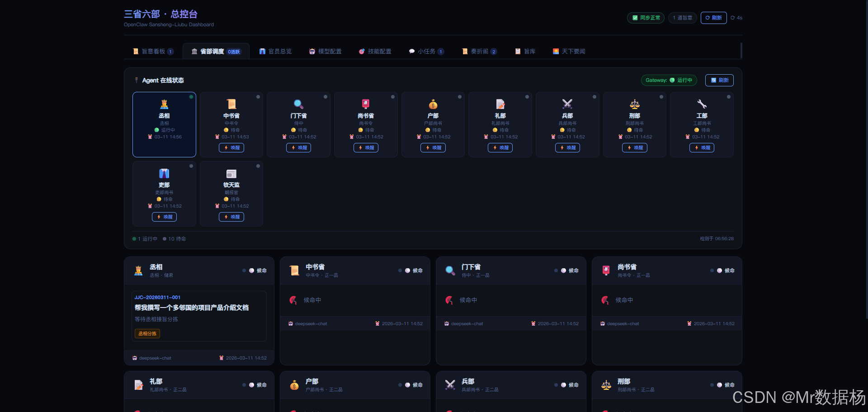The height and width of the screenshot is (412, 868).
Task: Click task ID JJC-20260311-001
Action: click(157, 297)
